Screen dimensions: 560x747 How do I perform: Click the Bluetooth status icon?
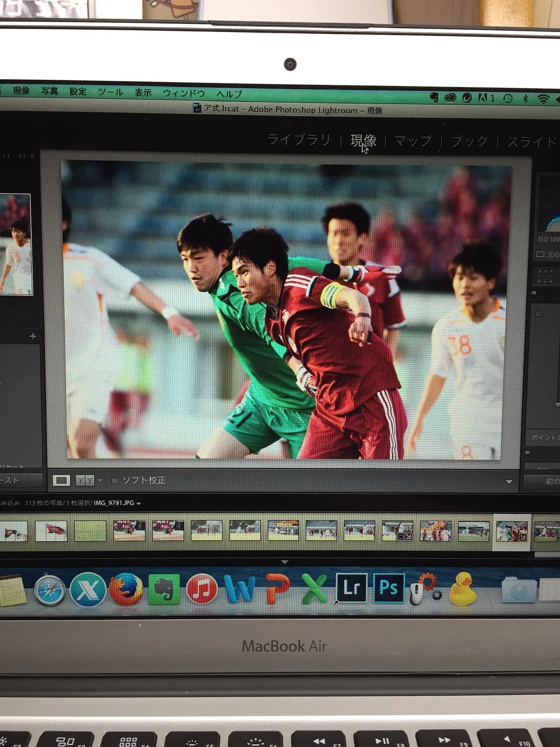click(525, 99)
